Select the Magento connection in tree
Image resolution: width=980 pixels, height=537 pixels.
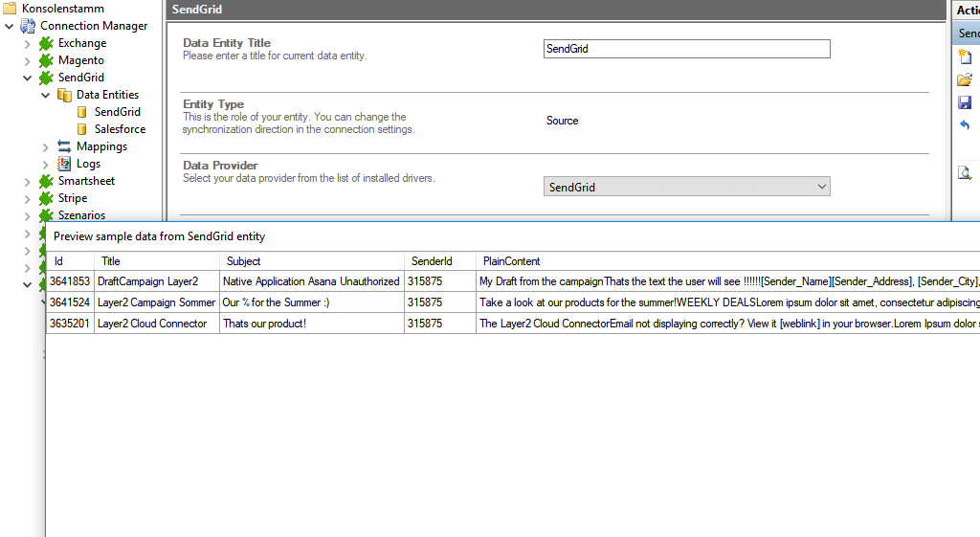click(x=80, y=60)
